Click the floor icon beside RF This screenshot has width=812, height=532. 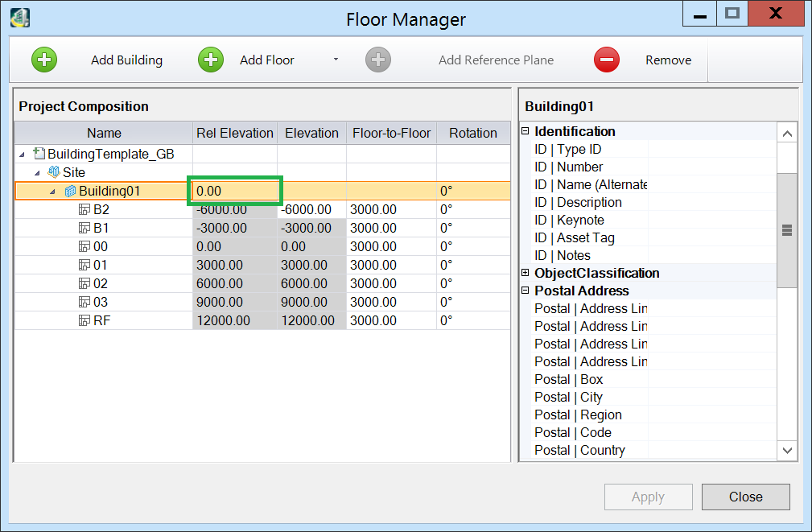(84, 320)
